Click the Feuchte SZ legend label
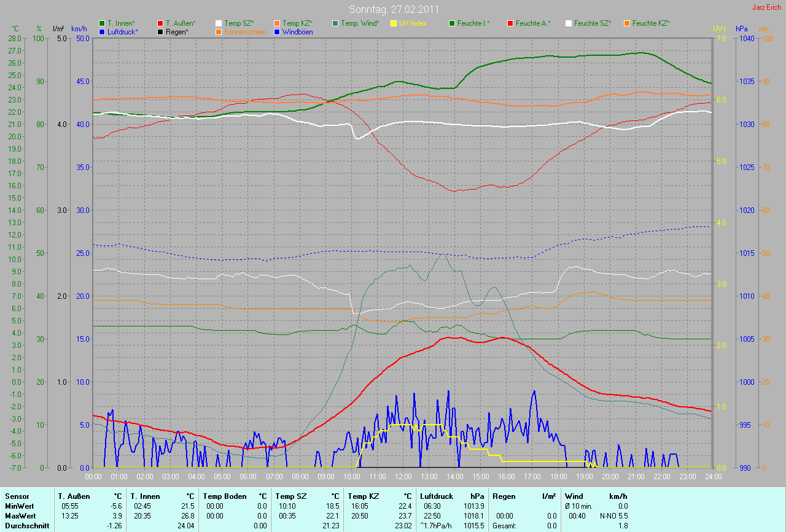 593,23
